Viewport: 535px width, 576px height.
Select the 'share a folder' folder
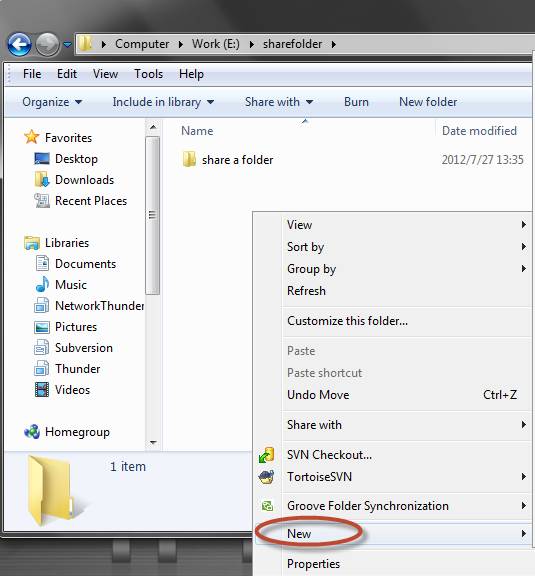coord(228,160)
